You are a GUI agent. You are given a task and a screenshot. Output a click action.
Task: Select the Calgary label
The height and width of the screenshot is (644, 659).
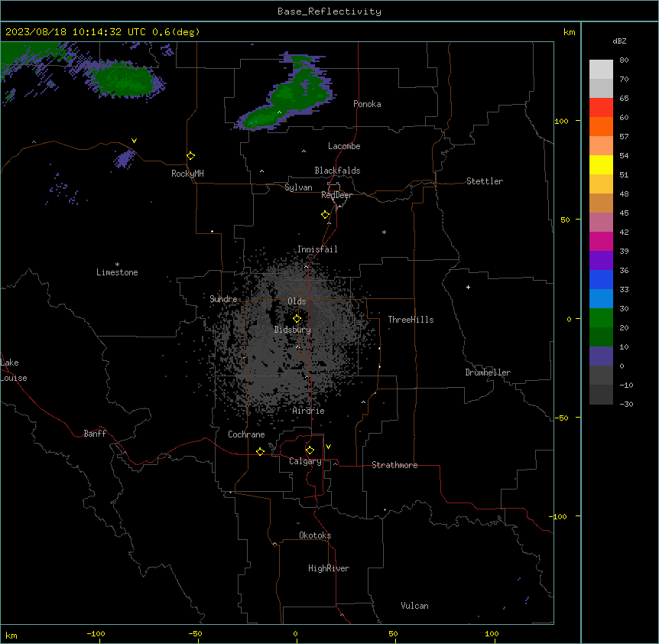click(x=305, y=461)
